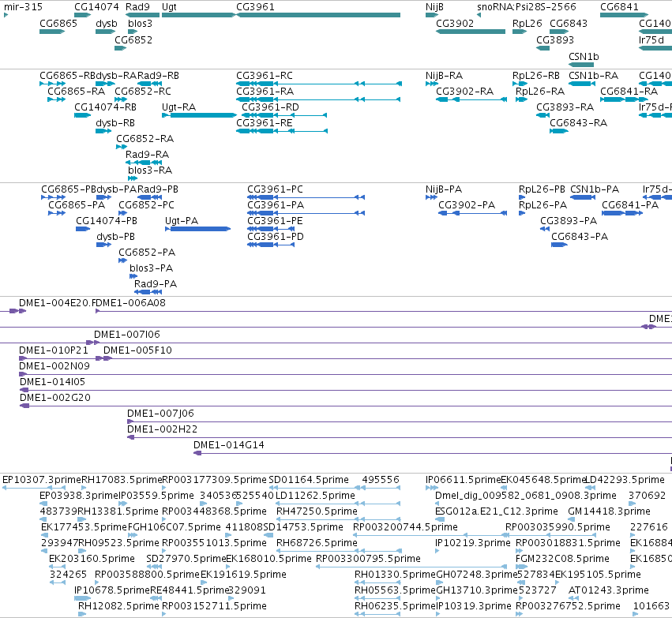Select transcript label CG3961-RC
The image size is (672, 618).
pyautogui.click(x=265, y=76)
